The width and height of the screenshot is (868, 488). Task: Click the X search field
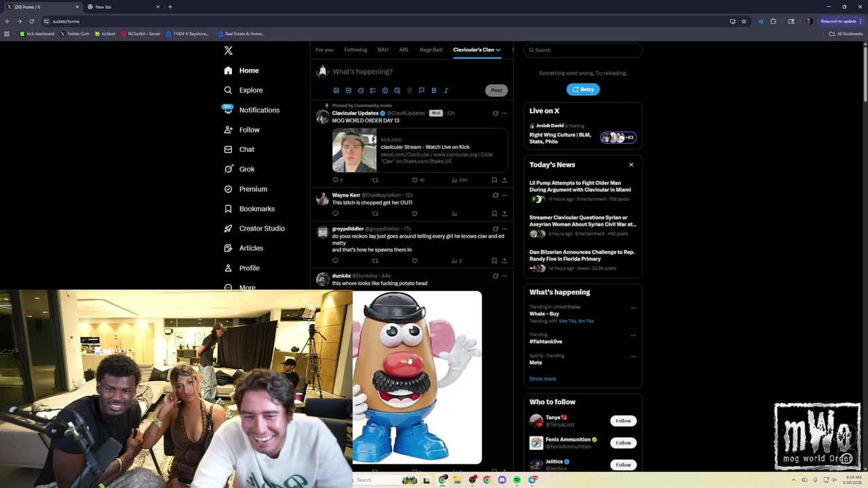[x=584, y=50]
